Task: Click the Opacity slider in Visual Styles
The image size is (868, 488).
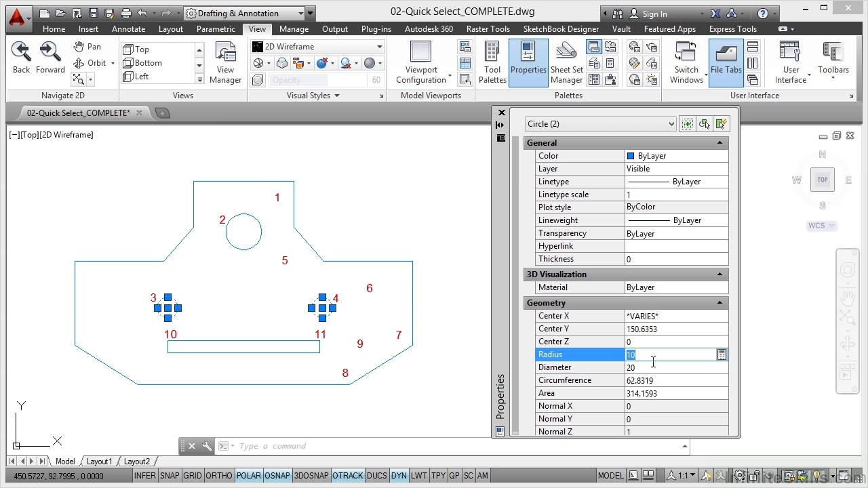Action: [317, 80]
